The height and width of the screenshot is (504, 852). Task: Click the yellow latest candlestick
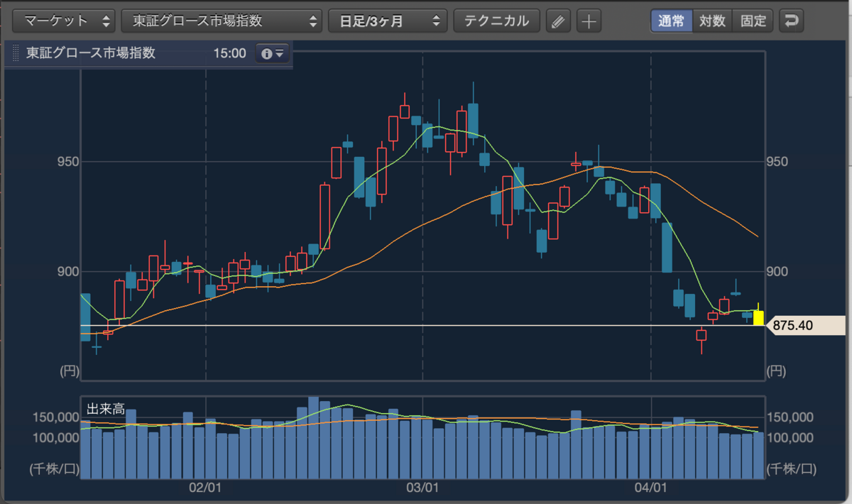[758, 317]
